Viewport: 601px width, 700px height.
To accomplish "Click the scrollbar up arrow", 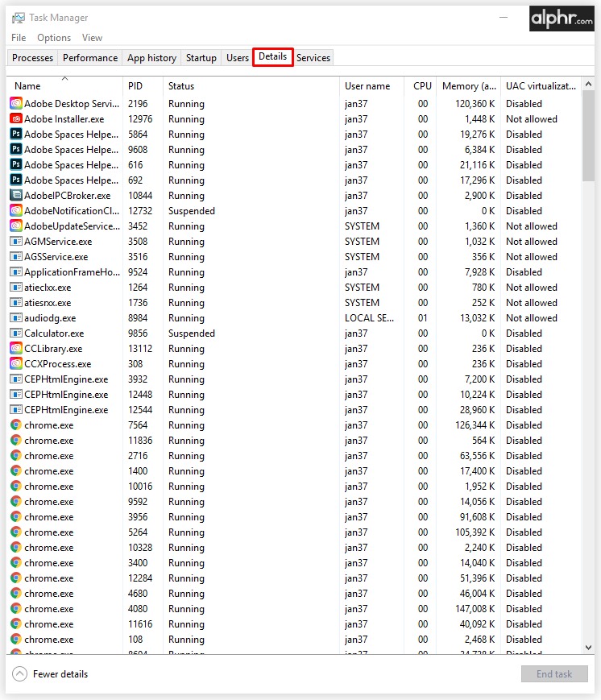I will [x=588, y=84].
